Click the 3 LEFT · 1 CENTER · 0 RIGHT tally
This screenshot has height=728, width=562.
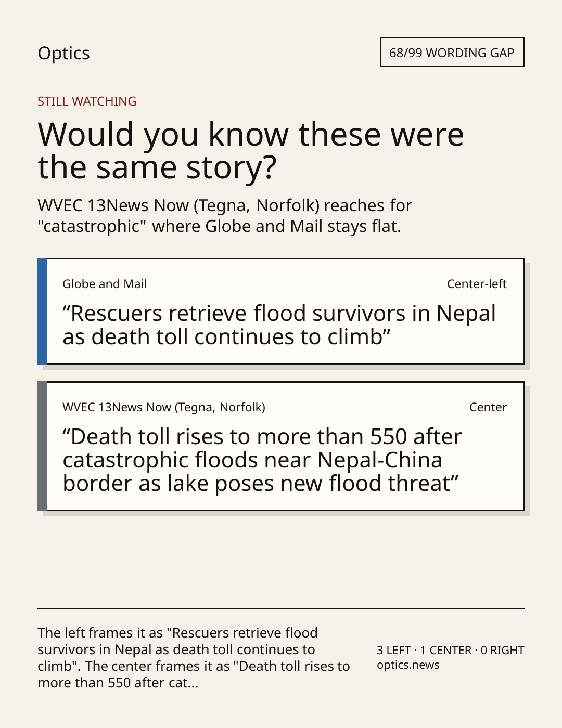coord(450,650)
